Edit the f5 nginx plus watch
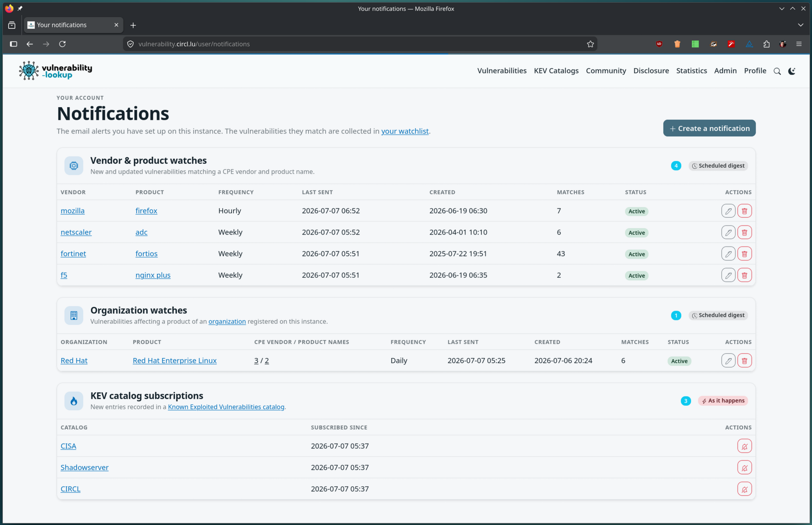 pos(728,275)
